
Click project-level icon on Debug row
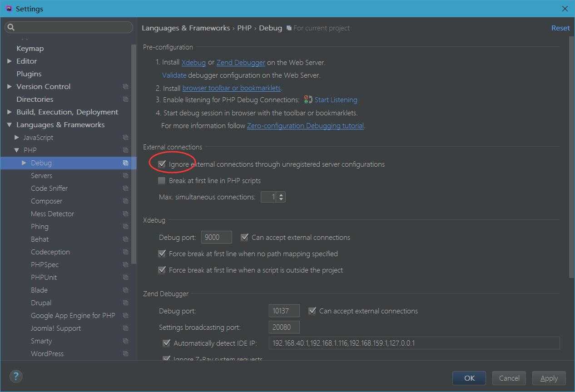pyautogui.click(x=125, y=163)
